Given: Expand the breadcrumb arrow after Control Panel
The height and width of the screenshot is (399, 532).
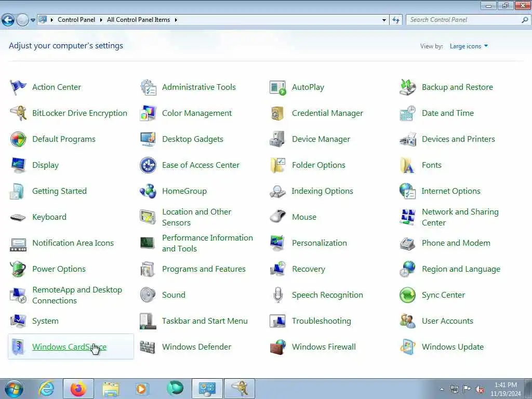Looking at the screenshot, I should pos(101,20).
